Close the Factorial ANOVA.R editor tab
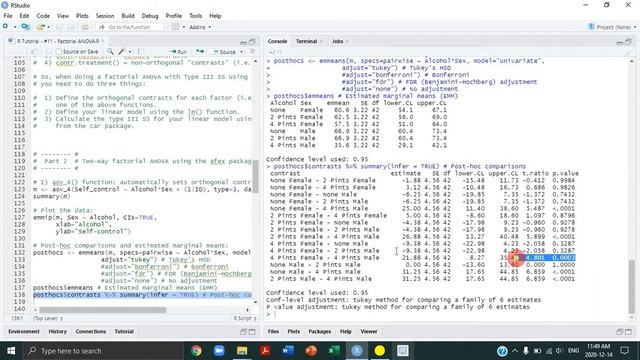The height and width of the screenshot is (360, 640). click(x=103, y=41)
